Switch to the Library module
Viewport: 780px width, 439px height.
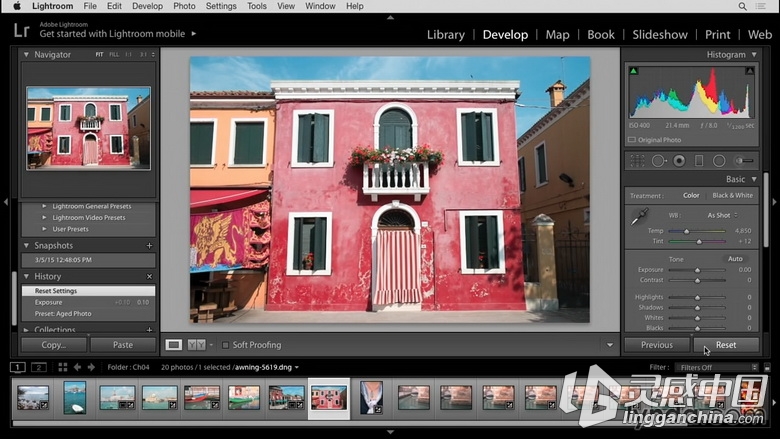click(x=446, y=34)
